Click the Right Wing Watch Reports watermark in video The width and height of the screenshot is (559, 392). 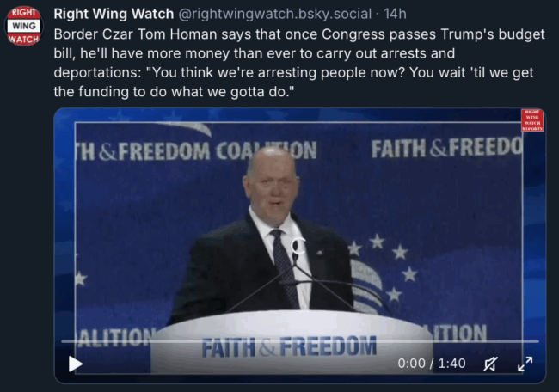point(532,120)
